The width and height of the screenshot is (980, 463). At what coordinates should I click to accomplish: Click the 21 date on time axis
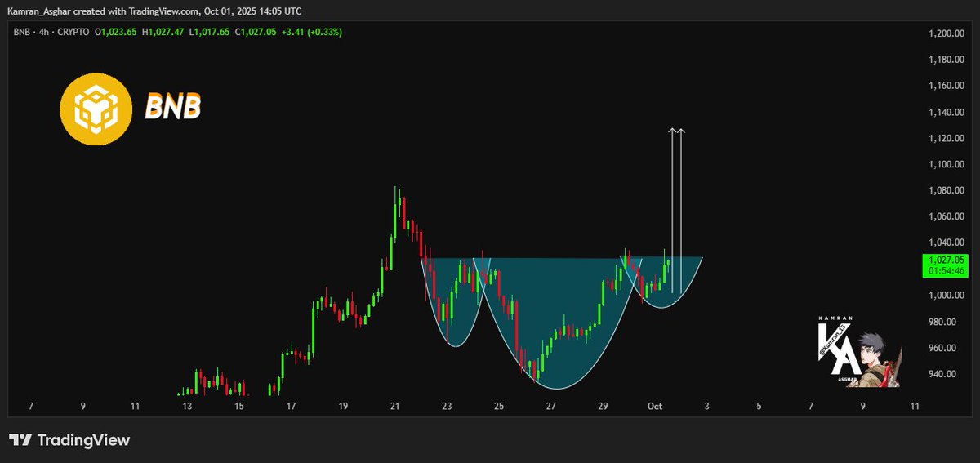point(394,406)
